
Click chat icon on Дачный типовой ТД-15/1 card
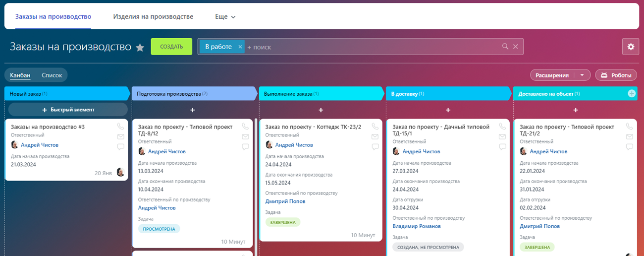coord(502,147)
